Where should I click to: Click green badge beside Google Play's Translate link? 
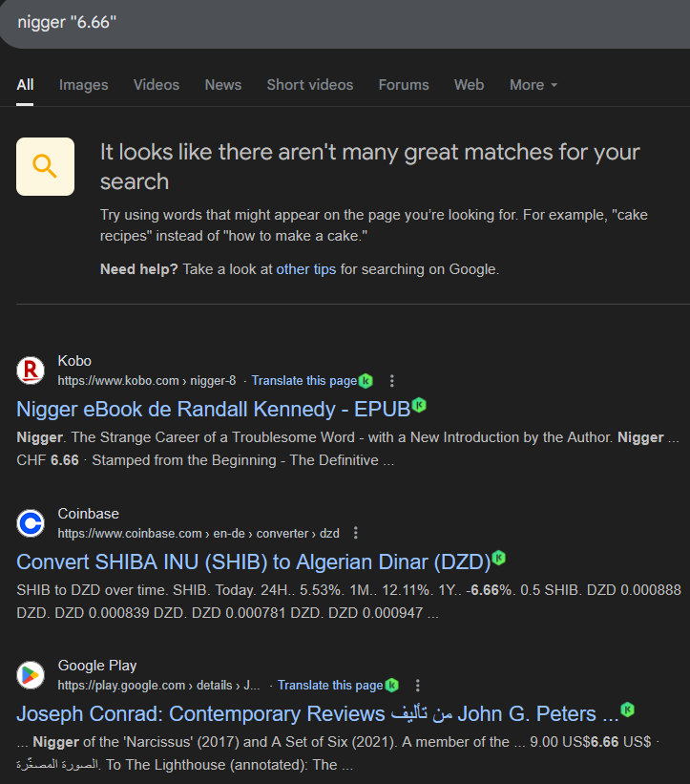pos(392,685)
